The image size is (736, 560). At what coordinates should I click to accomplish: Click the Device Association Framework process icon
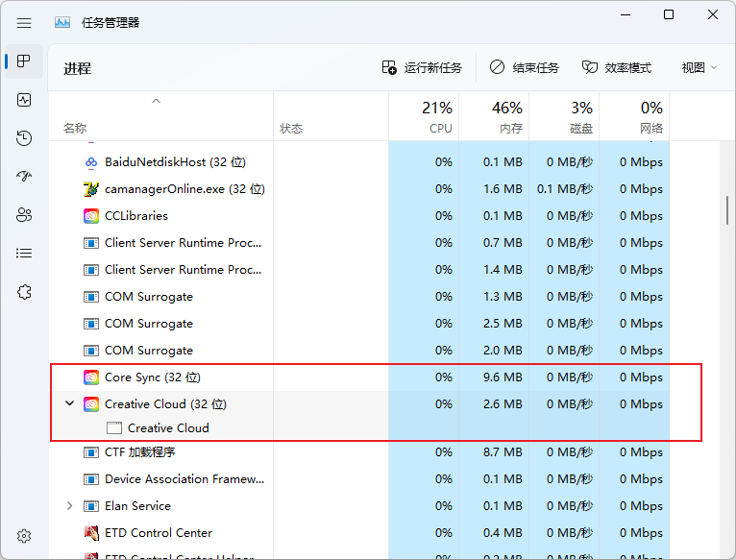point(91,479)
